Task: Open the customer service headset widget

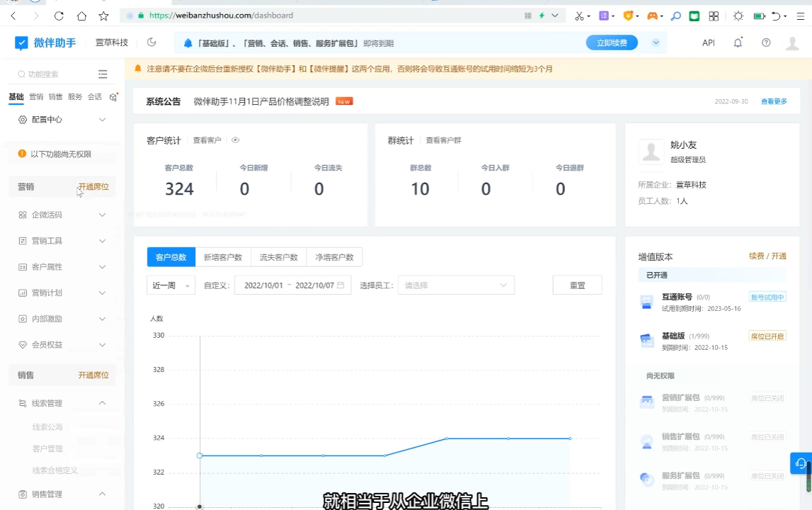Action: coord(800,463)
